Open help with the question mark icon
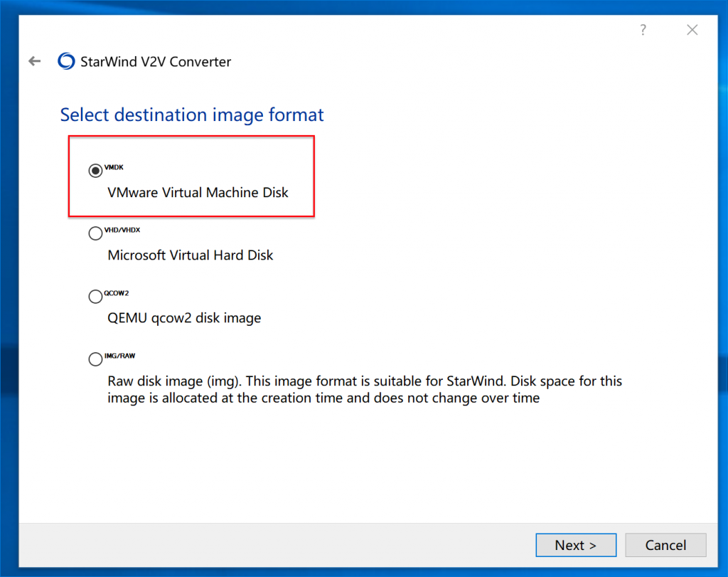728x577 pixels. click(x=643, y=30)
